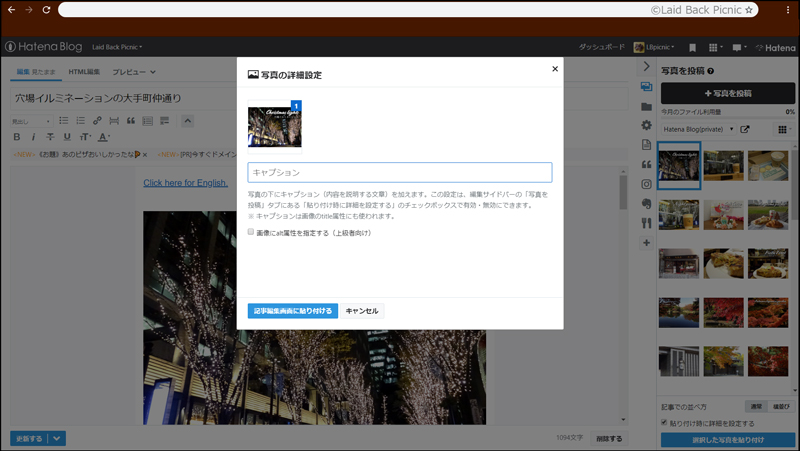Choose 横並び layout for photo arrangement
This screenshot has width=800, height=451.
tap(781, 407)
